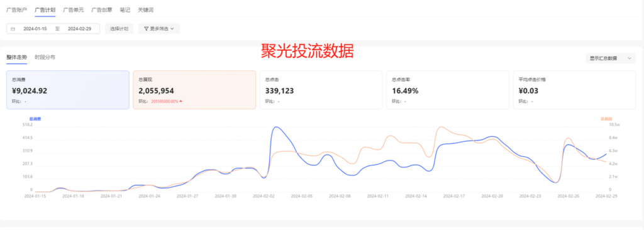Toggle the 总消费 legend label on chart
This screenshot has height=230, width=644.
click(35, 119)
